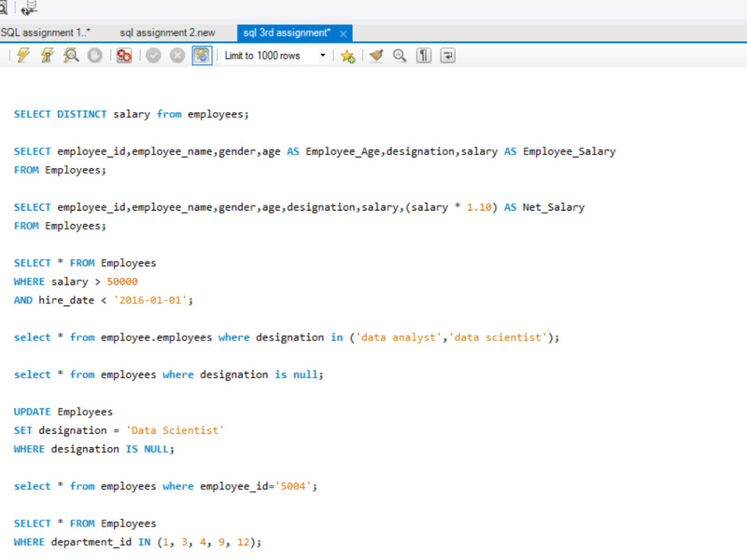Execute the current statement under the cursor
The image size is (747, 560).
point(47,55)
